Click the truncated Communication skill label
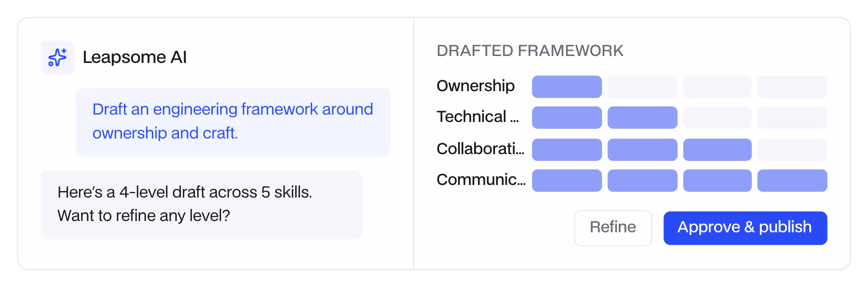 coord(481,180)
